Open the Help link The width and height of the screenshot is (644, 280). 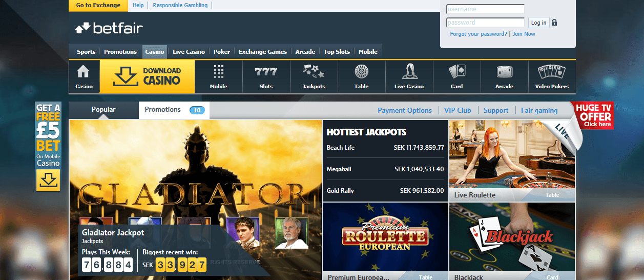(138, 6)
